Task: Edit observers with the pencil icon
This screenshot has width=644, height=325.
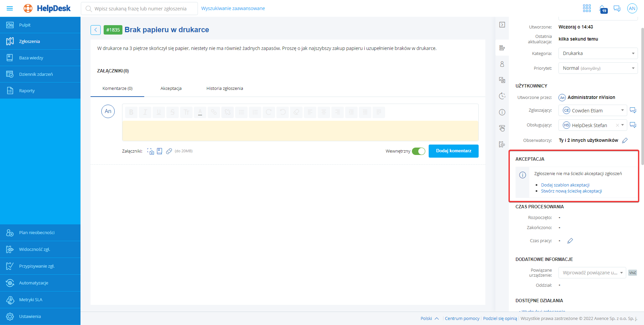Action: [x=625, y=141]
